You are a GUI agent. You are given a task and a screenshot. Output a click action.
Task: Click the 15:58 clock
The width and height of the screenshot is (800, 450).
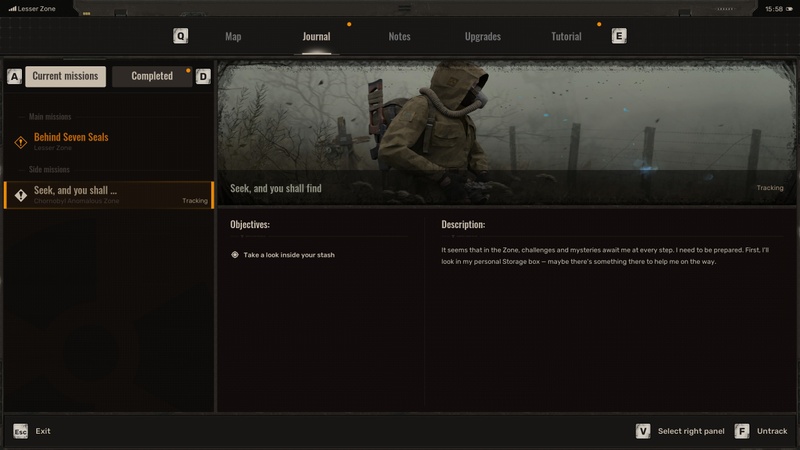[774, 9]
